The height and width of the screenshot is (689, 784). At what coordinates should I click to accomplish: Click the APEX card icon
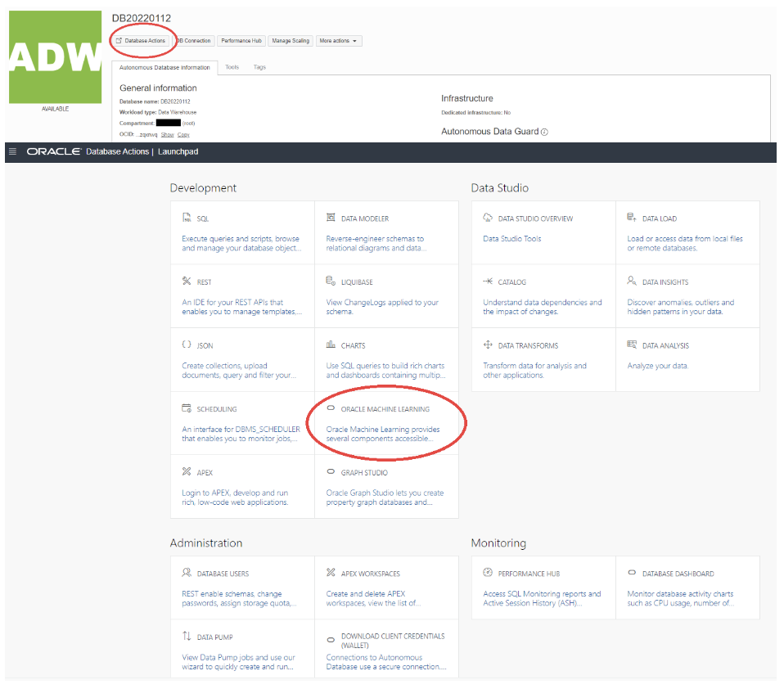point(187,471)
